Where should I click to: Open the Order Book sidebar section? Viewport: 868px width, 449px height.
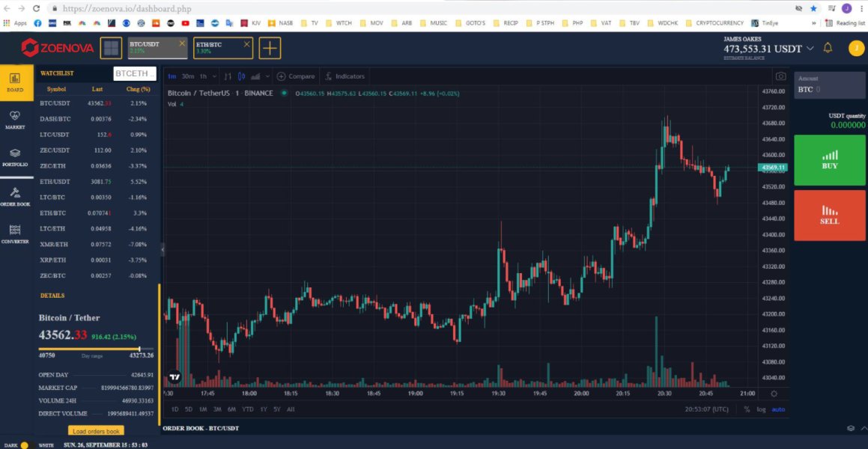tap(16, 197)
